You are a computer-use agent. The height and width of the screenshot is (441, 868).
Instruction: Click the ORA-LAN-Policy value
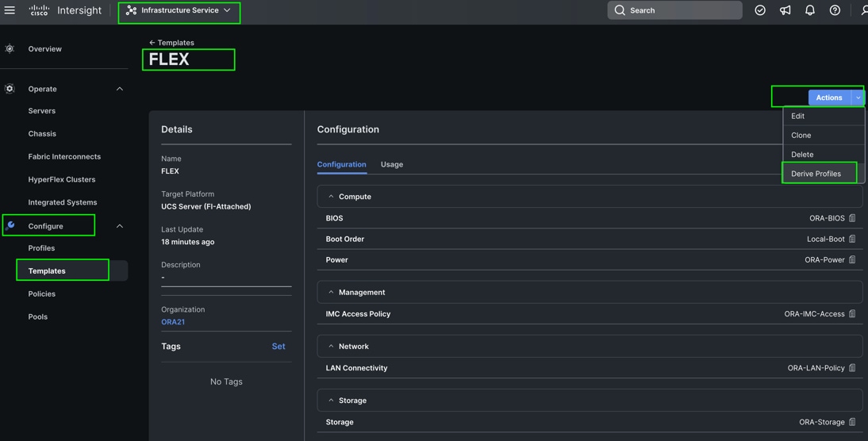click(x=816, y=368)
